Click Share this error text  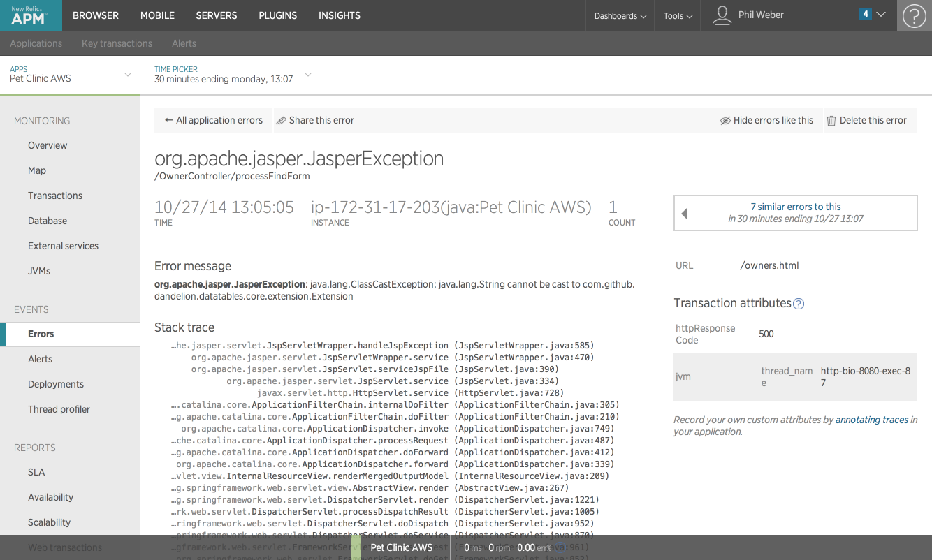pos(321,120)
